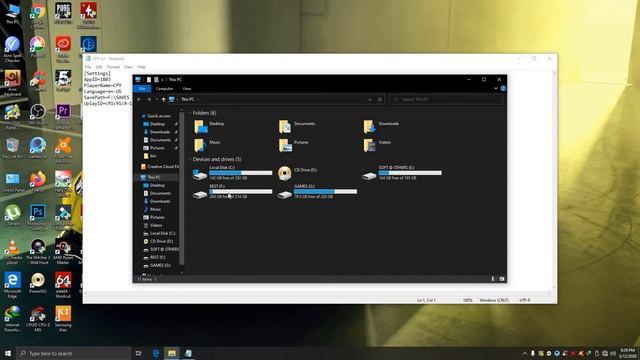The image size is (640, 360).
Task: Switch to File Explorer on taskbar
Action: point(172,353)
